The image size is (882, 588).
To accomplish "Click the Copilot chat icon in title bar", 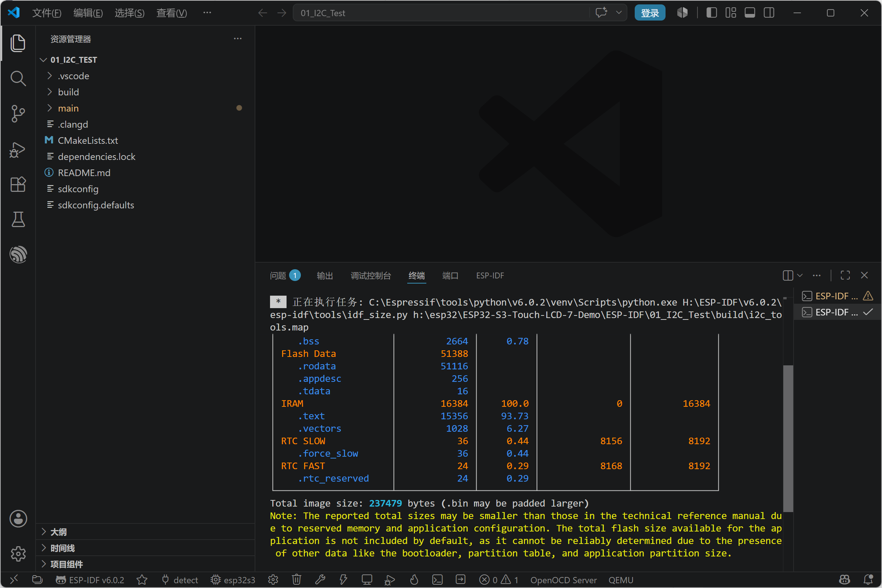I will 601,13.
